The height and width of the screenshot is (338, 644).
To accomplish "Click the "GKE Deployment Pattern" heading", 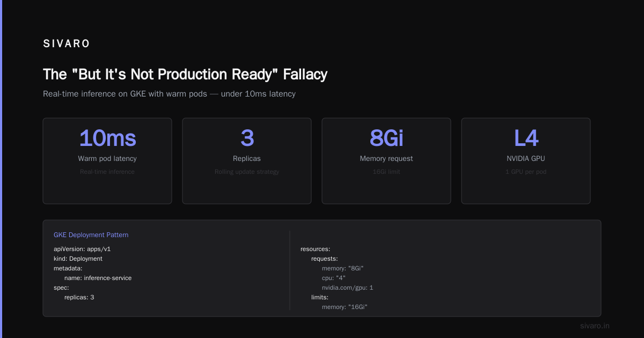I will 91,235.
